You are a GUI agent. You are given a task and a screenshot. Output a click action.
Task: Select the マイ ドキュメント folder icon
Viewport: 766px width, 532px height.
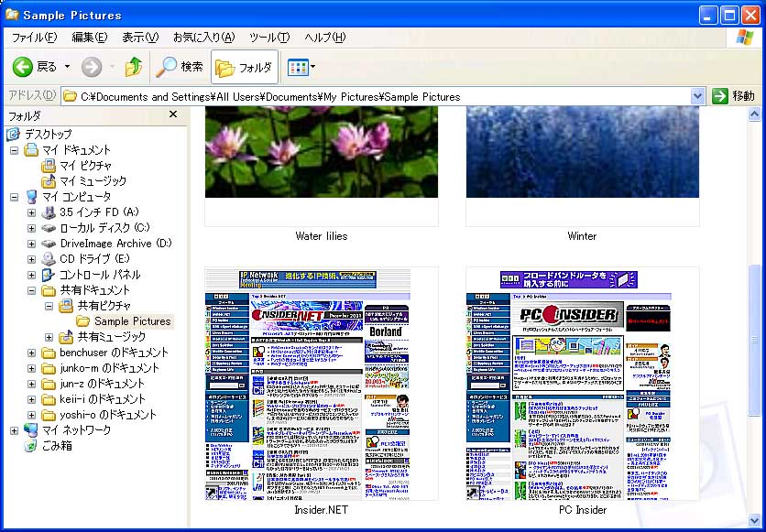pos(31,150)
